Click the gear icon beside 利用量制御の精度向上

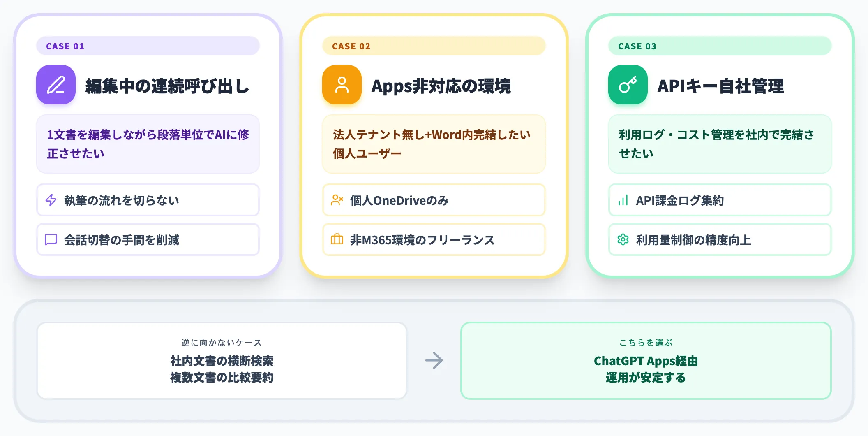click(623, 239)
